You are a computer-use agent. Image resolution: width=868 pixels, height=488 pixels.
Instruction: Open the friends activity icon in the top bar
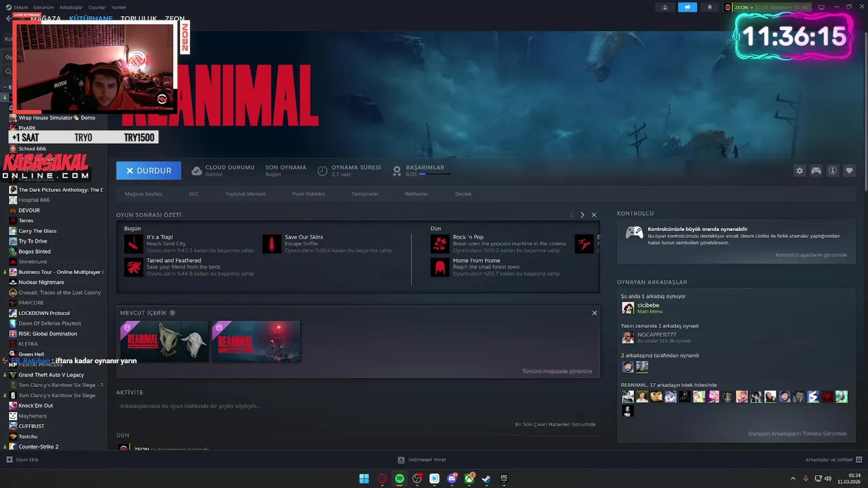pyautogui.click(x=665, y=7)
